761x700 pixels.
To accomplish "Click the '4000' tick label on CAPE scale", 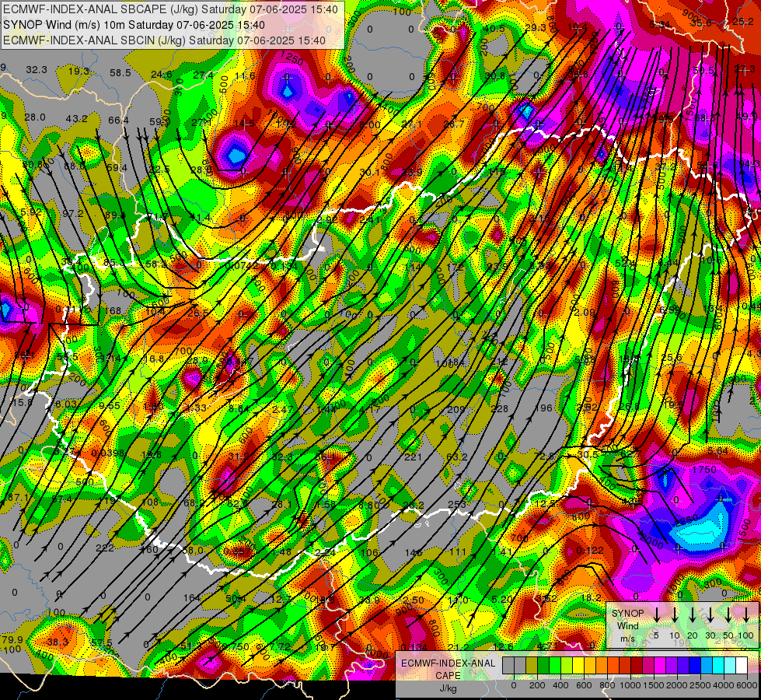I will (724, 685).
